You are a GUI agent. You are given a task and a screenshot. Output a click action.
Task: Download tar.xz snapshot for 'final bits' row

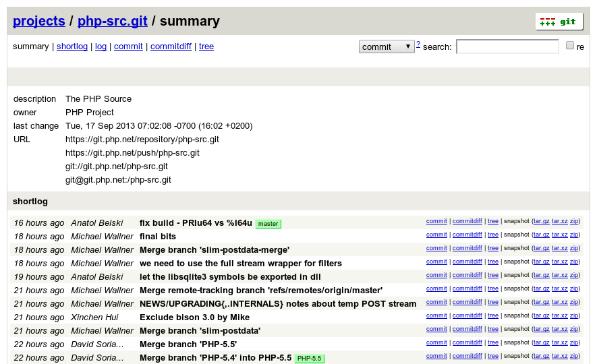tap(559, 235)
